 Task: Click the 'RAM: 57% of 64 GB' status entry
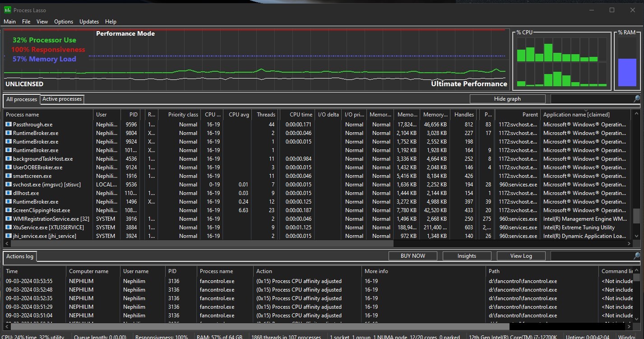(x=219, y=337)
